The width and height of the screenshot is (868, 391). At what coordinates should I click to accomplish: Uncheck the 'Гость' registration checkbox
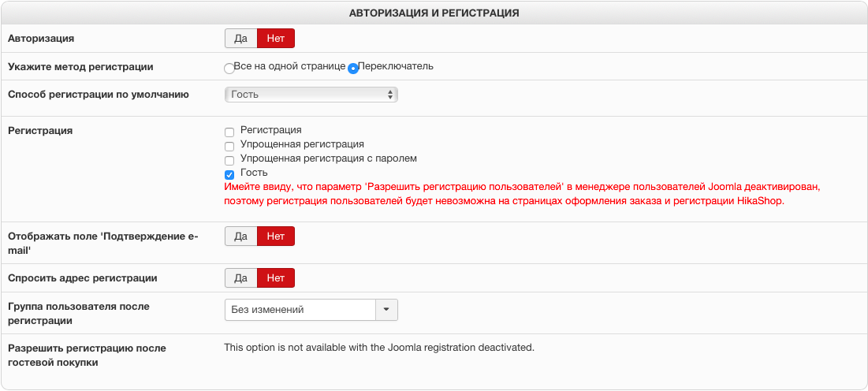tap(229, 174)
